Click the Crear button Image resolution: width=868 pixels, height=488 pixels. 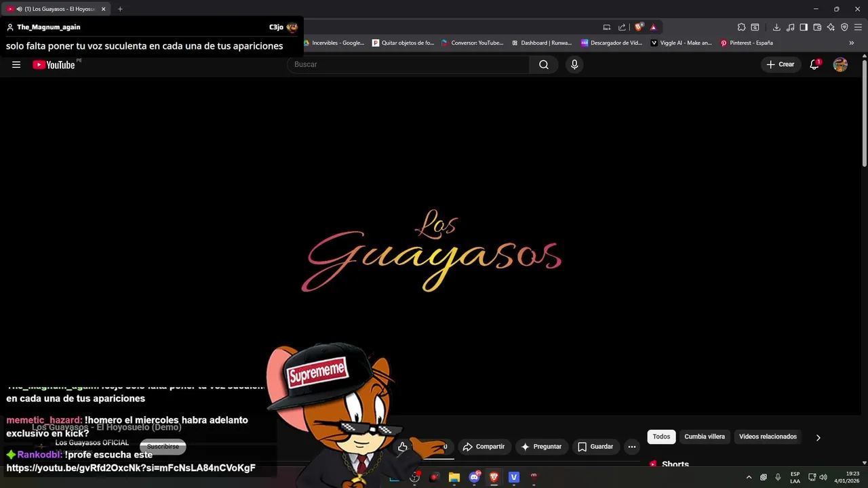point(781,64)
